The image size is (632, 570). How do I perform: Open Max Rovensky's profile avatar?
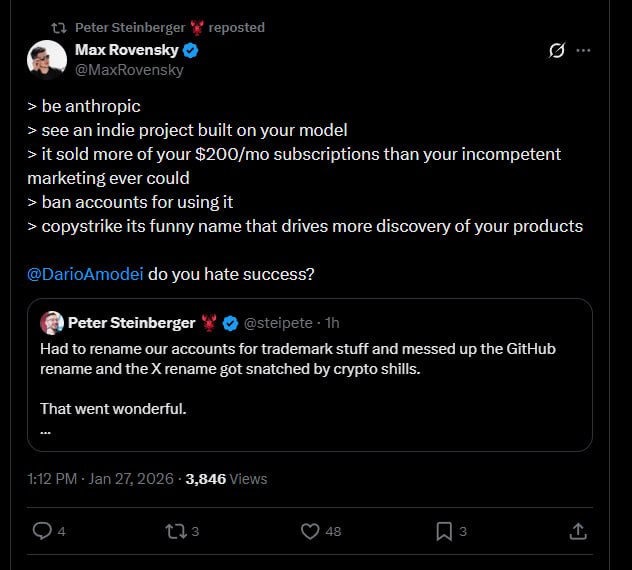[46, 60]
